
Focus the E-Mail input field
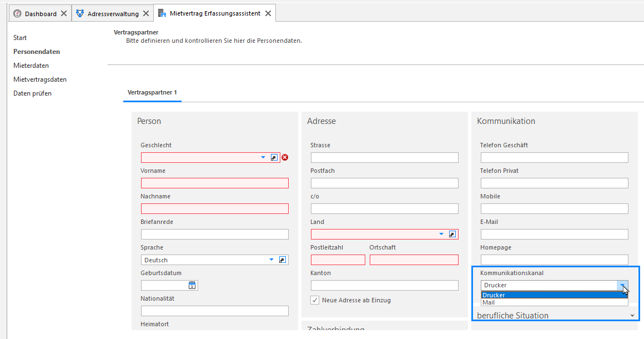[x=555, y=234]
